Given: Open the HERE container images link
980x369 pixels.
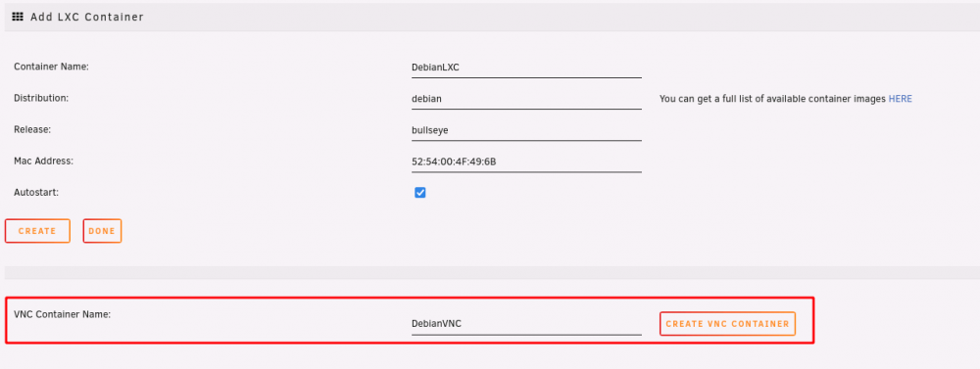Looking at the screenshot, I should pos(900,99).
